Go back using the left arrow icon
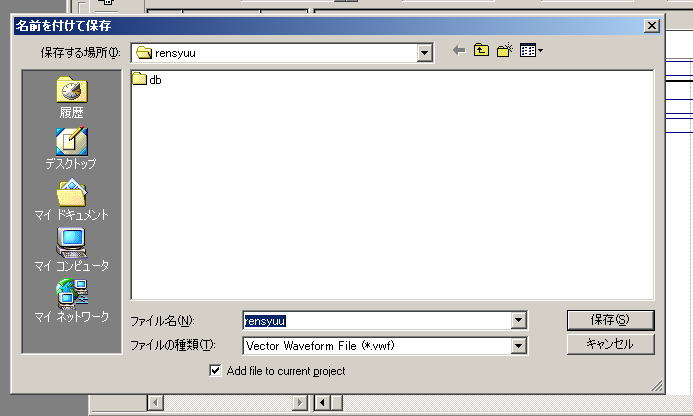 459,51
